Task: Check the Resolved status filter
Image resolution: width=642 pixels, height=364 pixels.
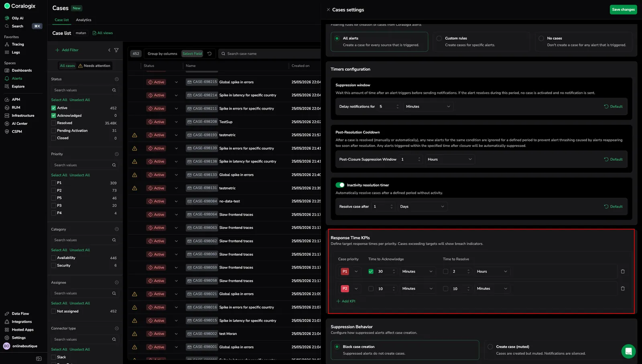Action: tap(53, 123)
